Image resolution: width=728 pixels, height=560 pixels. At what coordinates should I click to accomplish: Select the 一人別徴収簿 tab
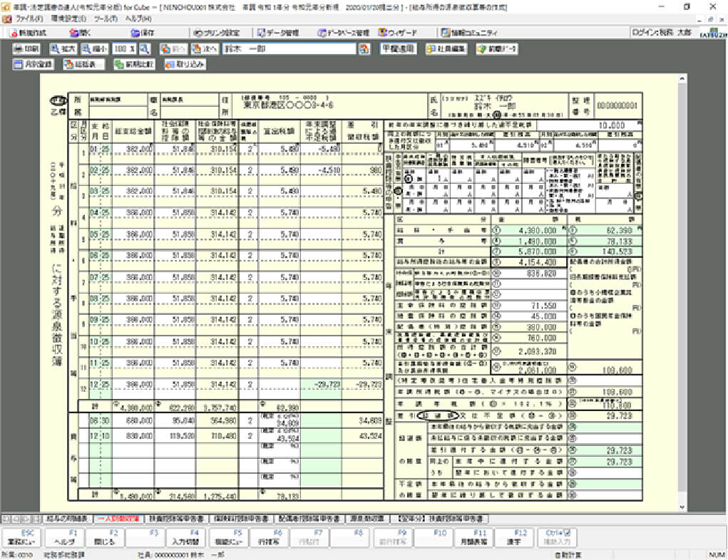click(118, 519)
